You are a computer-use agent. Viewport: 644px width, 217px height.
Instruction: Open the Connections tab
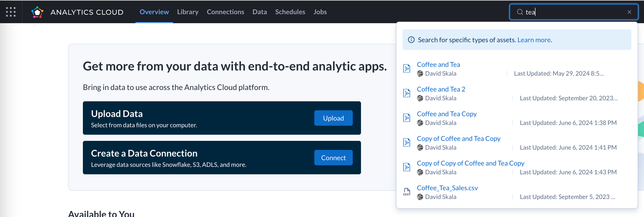click(225, 12)
